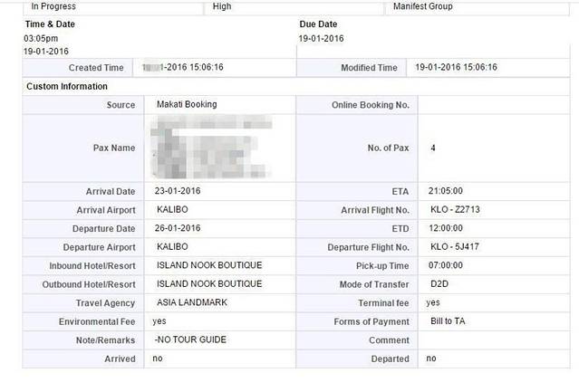Click the Travel Agency value ASIA LANDMARK
This screenshot has width=579, height=392.
[x=192, y=302]
